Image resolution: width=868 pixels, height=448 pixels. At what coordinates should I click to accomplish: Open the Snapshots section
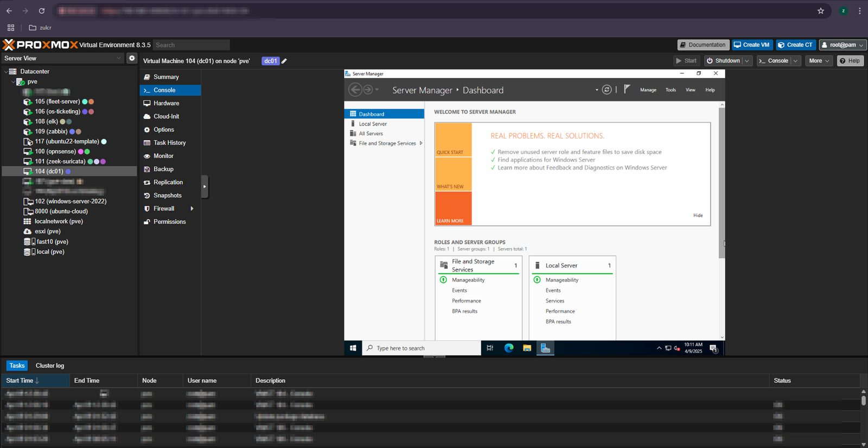(x=170, y=195)
